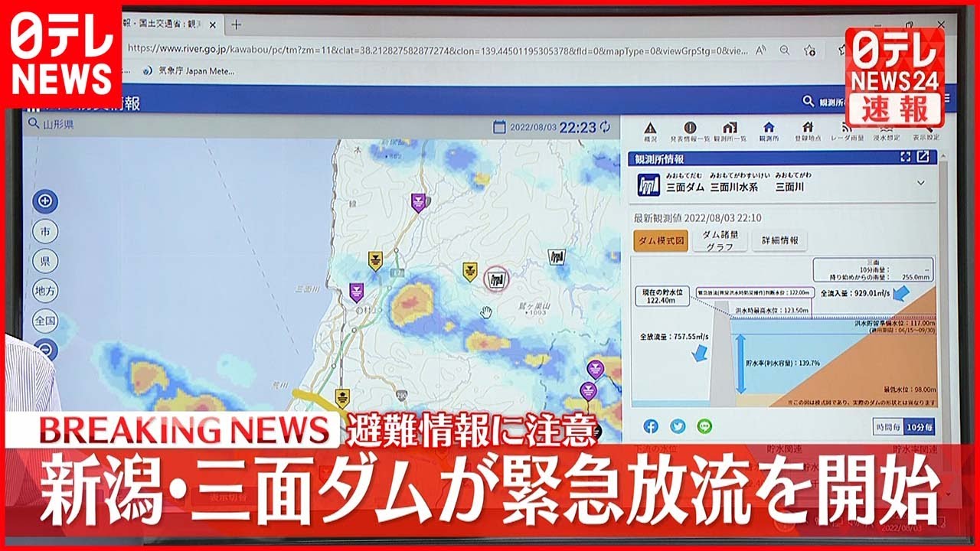Expand observation panel to fullscreen
This screenshot has height=551, width=980.
[906, 157]
